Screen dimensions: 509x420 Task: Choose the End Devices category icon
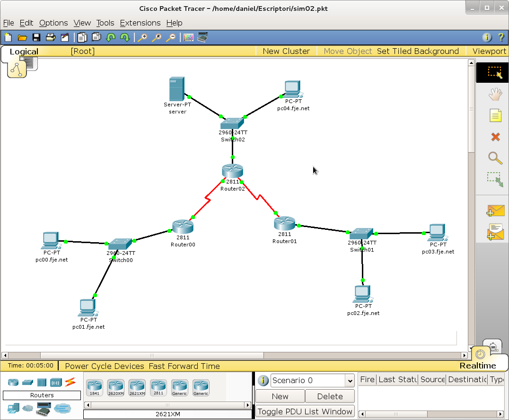tap(13, 408)
